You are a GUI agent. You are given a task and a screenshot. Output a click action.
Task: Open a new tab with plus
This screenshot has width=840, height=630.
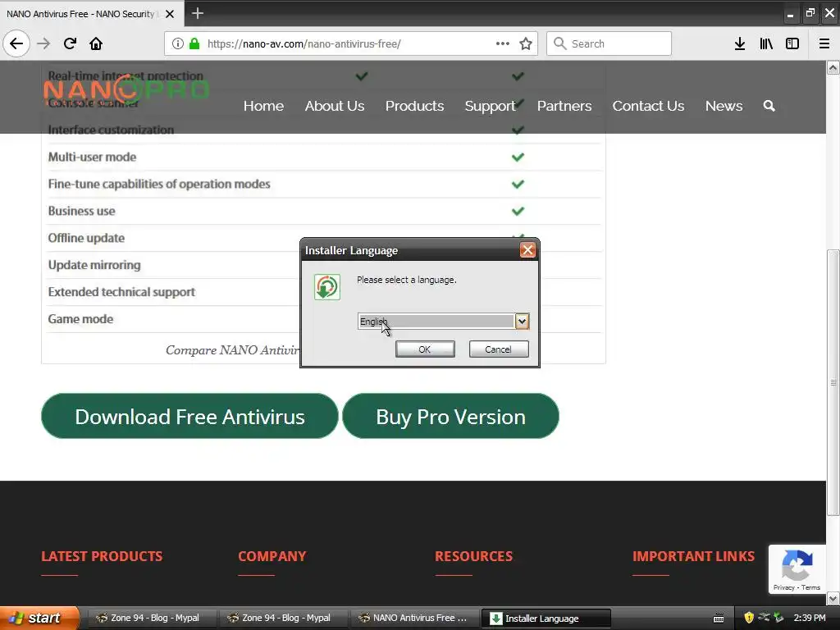(x=198, y=13)
